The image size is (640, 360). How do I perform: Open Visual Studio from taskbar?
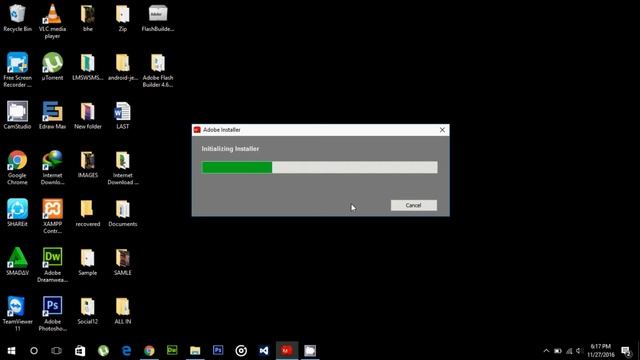tap(264, 351)
